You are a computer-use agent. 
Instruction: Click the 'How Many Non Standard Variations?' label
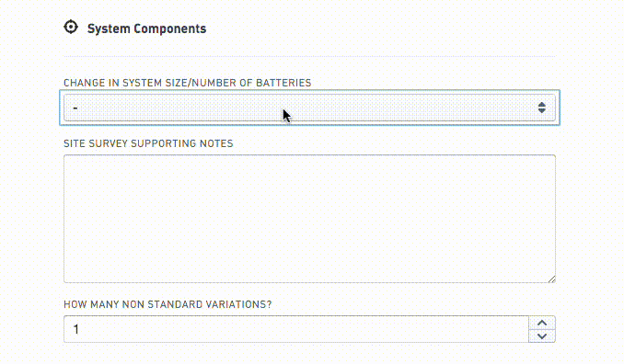[168, 304]
